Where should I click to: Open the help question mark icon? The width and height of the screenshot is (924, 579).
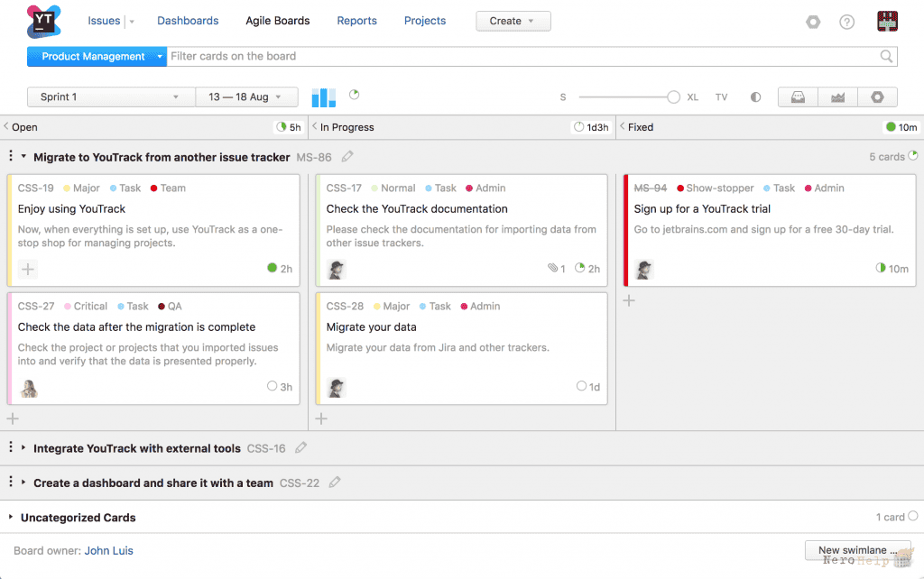[x=846, y=22]
